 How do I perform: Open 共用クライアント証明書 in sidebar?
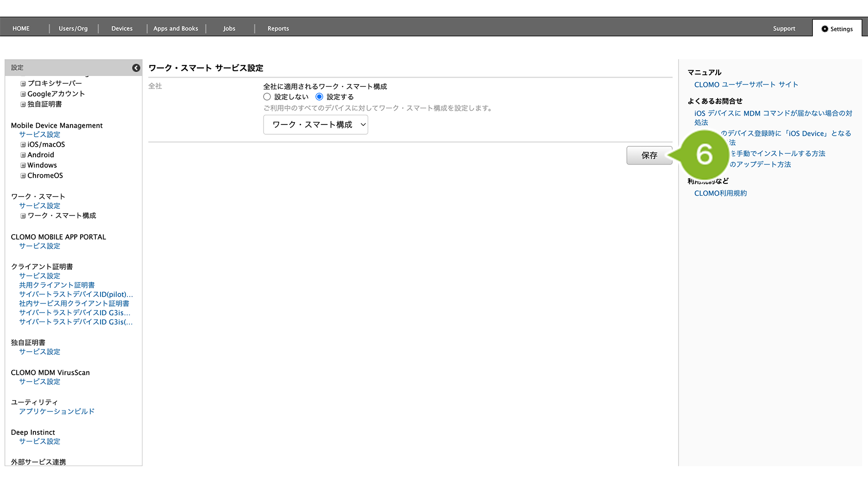[x=57, y=285]
